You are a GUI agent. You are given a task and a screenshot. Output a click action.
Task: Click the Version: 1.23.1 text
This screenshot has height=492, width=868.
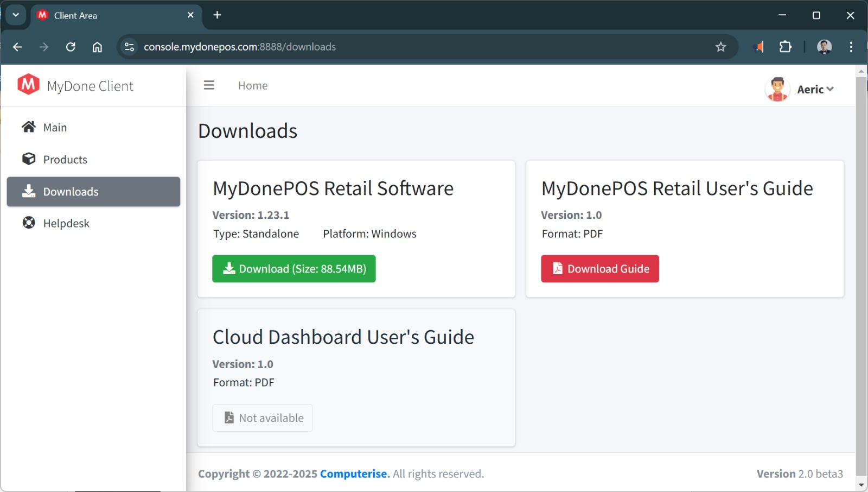(251, 215)
